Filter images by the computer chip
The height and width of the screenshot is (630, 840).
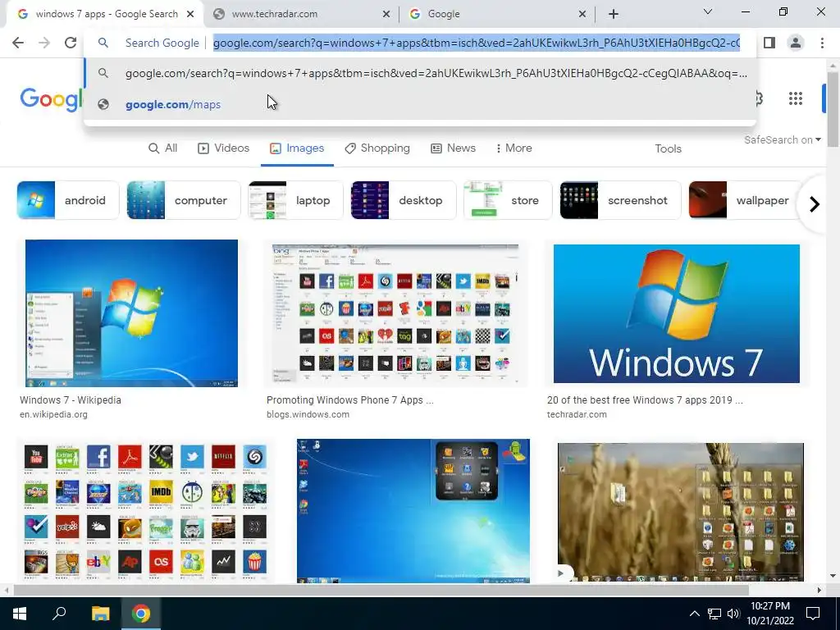coord(184,200)
